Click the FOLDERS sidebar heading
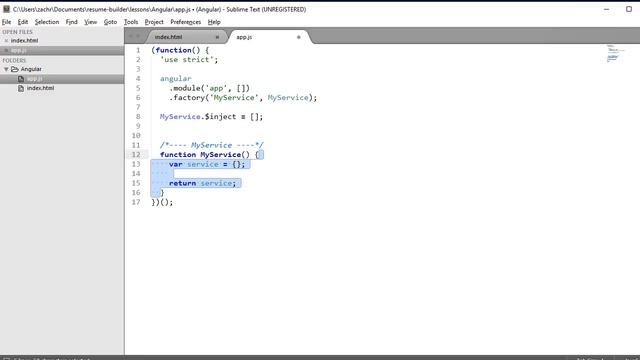The height and width of the screenshot is (360, 640). [14, 60]
